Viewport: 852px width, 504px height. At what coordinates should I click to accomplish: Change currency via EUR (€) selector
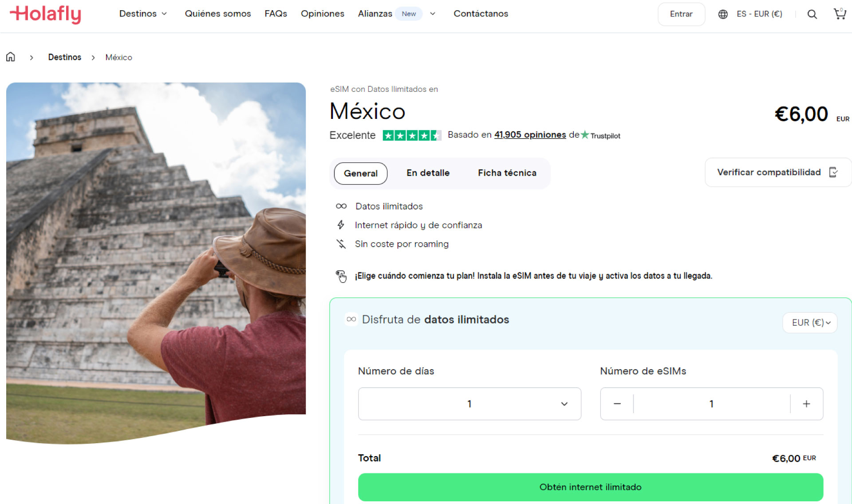click(x=809, y=323)
